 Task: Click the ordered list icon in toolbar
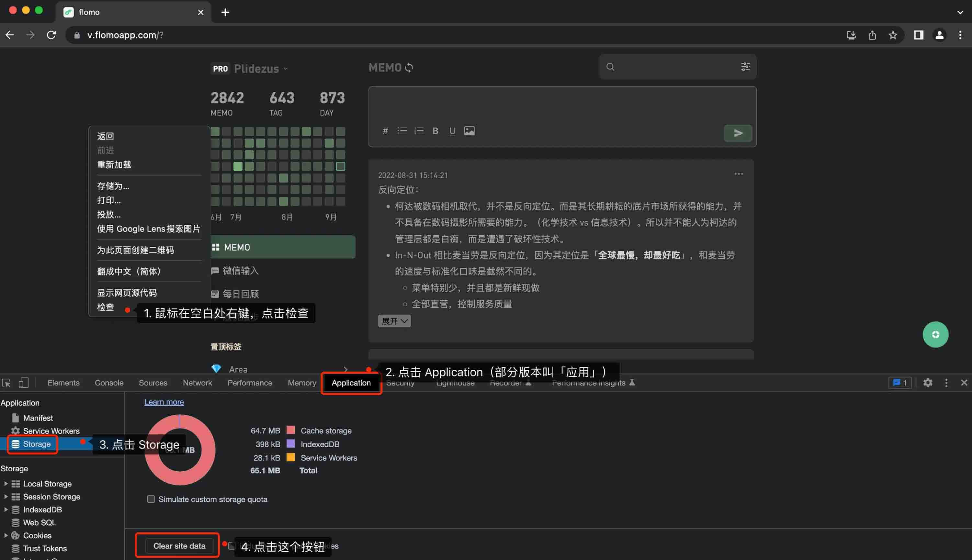pos(419,130)
